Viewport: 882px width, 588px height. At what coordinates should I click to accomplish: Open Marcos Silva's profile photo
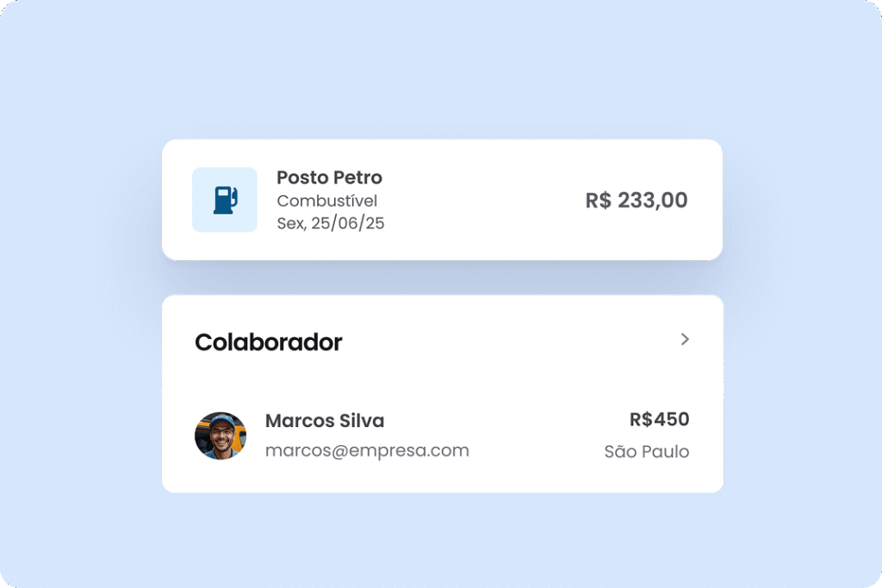pos(220,436)
